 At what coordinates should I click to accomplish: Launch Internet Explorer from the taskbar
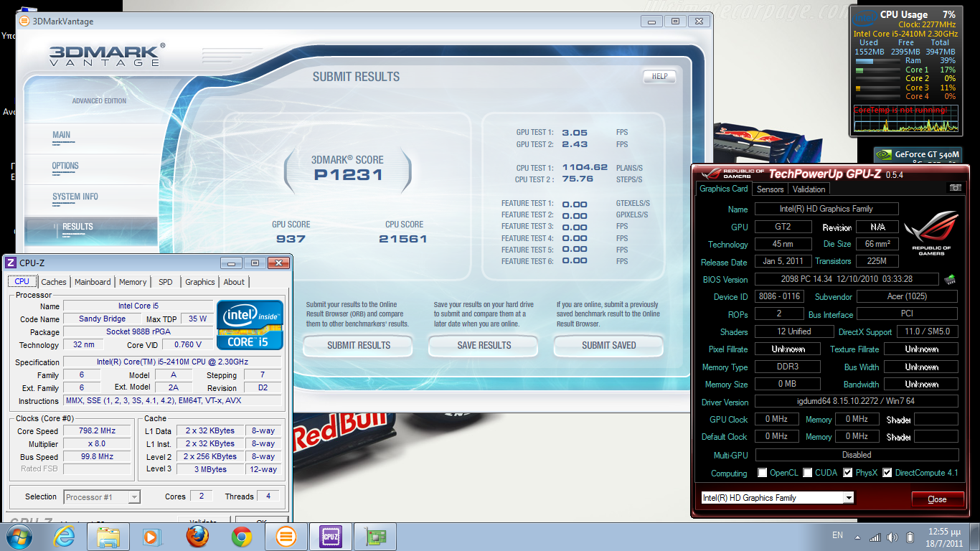pyautogui.click(x=65, y=537)
